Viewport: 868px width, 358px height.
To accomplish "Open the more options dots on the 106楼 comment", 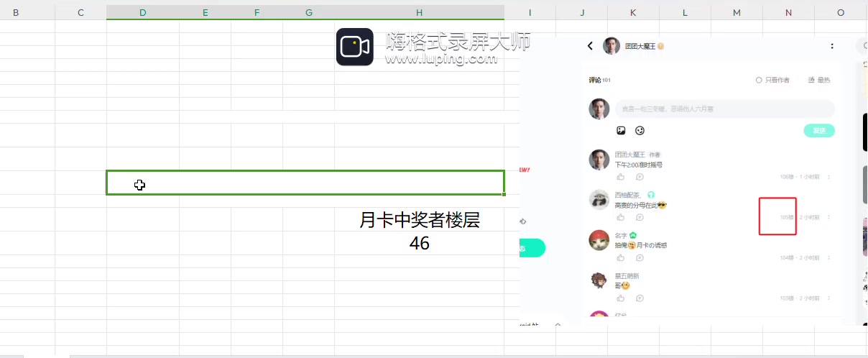I will pyautogui.click(x=828, y=177).
